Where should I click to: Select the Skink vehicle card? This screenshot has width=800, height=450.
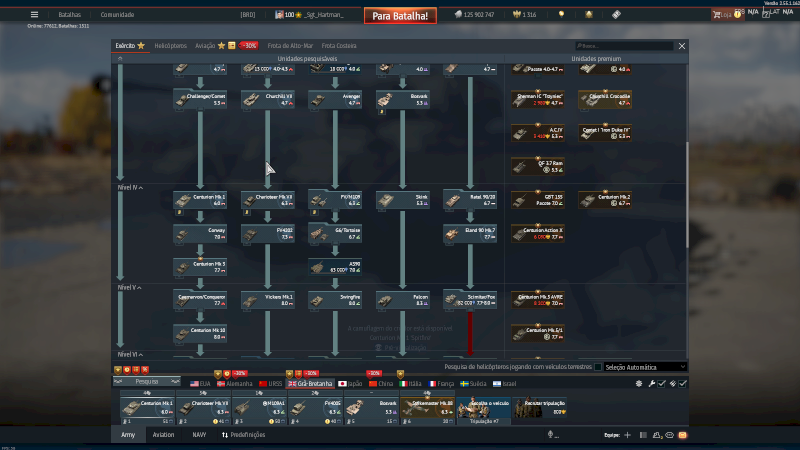[402, 199]
